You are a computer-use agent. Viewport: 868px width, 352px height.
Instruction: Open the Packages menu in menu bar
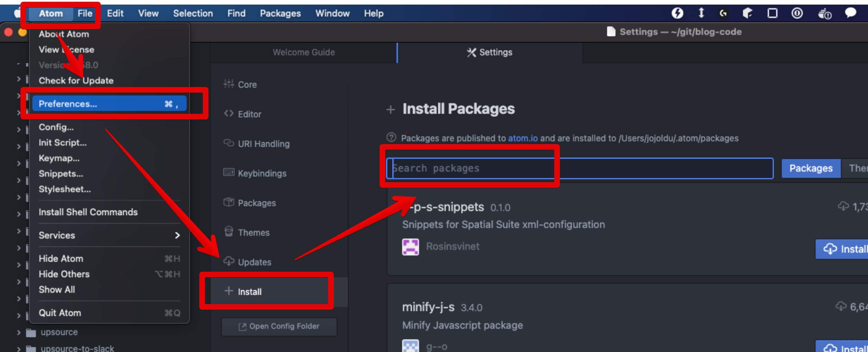[x=280, y=13]
